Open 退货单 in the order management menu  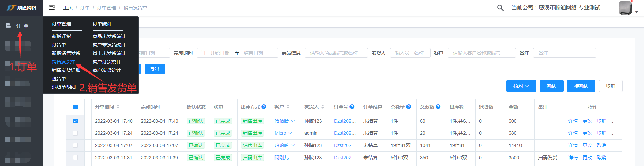[x=59, y=79]
